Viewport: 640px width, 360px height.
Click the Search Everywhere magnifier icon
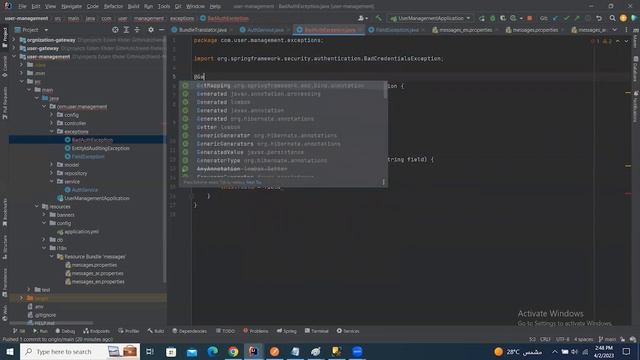(x=612, y=18)
